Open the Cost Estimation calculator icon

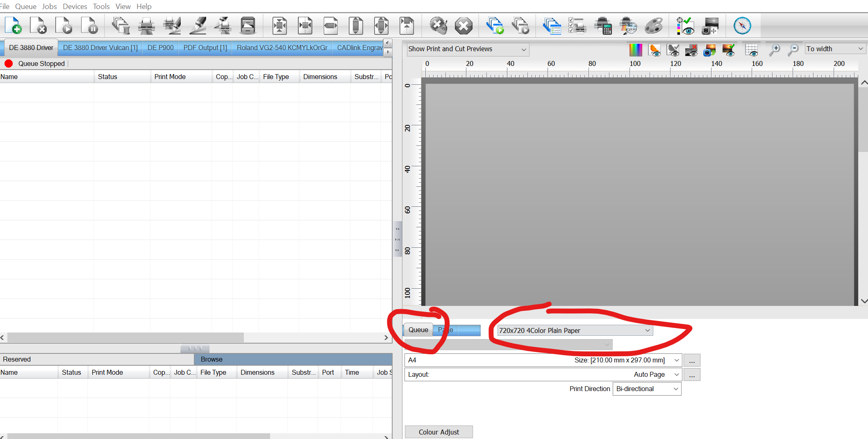click(x=604, y=25)
